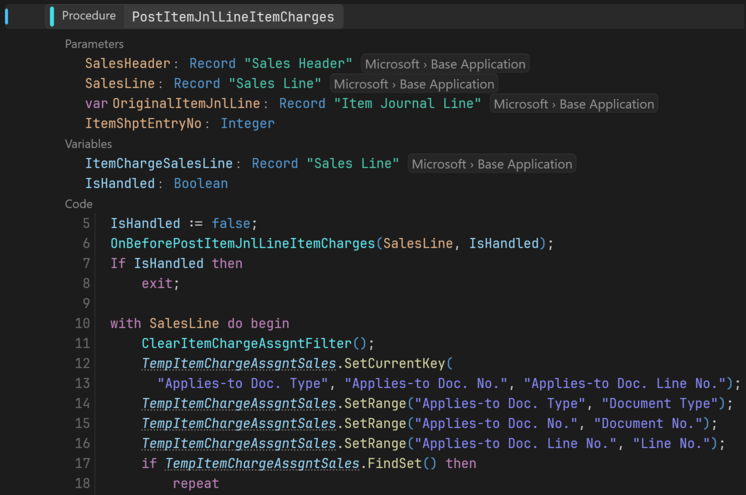This screenshot has height=495, width=746.
Task: Click the Base Application badge on SalesLine row
Action: 414,84
